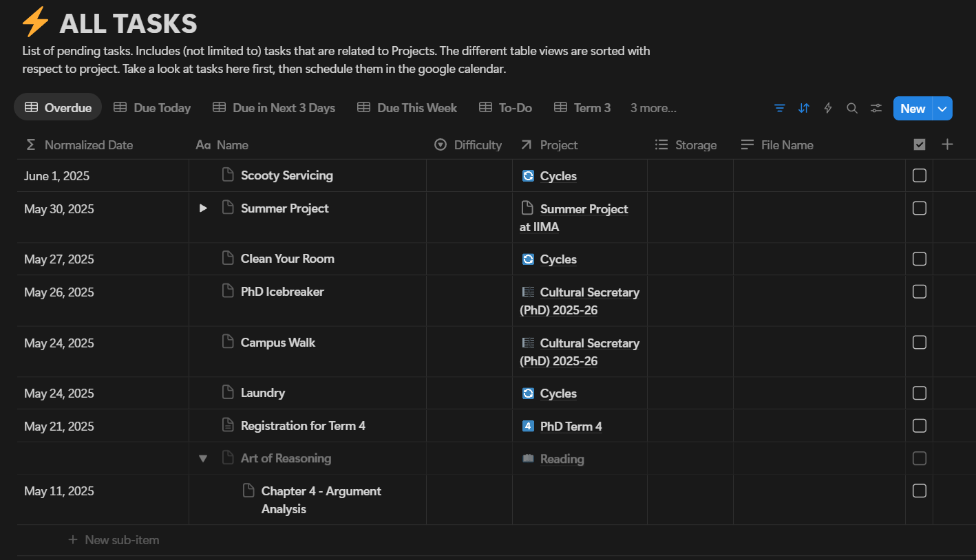This screenshot has height=560, width=976.
Task: Open dropdown arrow next to New
Action: tap(942, 109)
